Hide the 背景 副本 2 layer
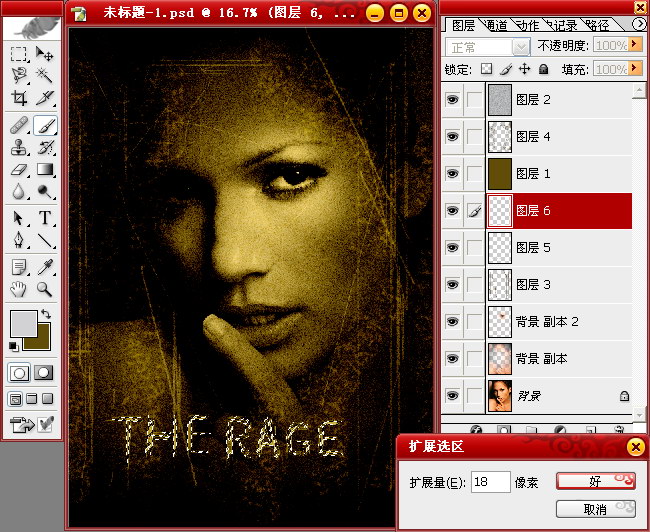Viewport: 650px width, 532px height. tap(452, 321)
